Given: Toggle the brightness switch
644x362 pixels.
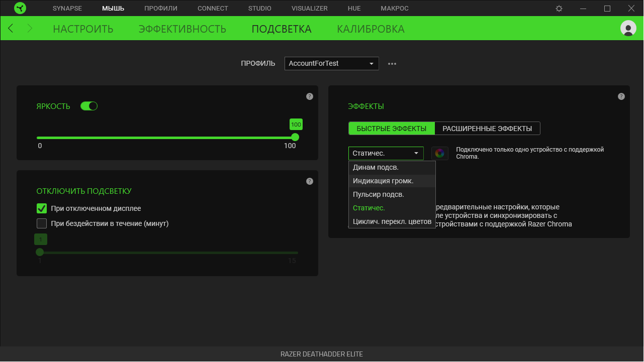Looking at the screenshot, I should point(89,106).
